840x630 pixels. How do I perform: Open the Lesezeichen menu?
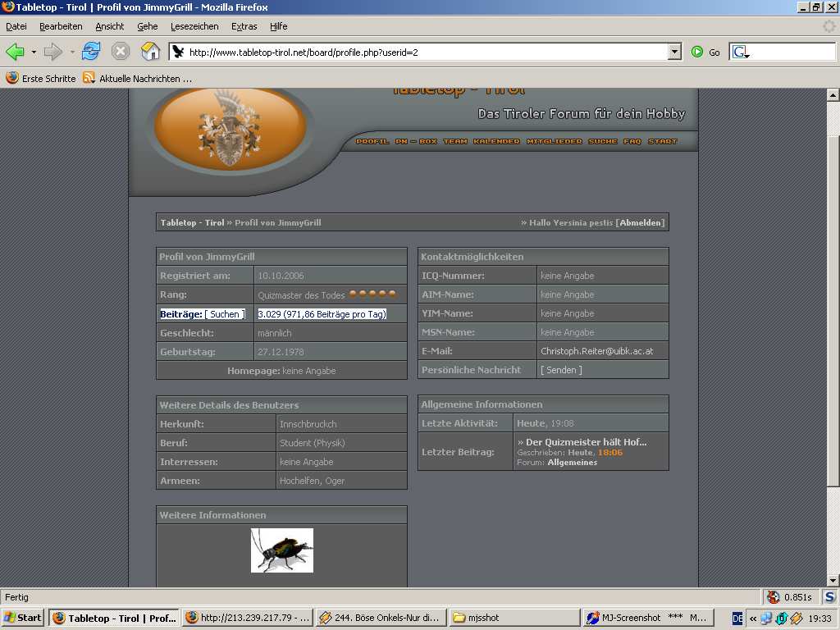194,26
